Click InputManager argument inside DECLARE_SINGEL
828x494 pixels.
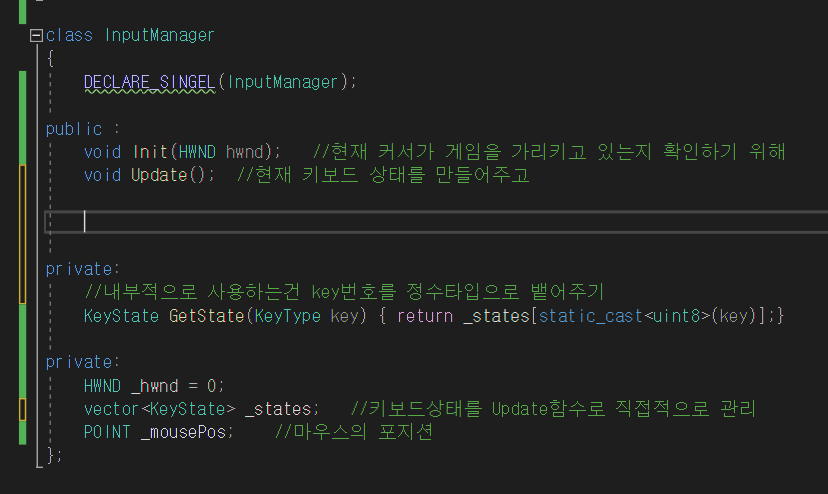pyautogui.click(x=283, y=82)
